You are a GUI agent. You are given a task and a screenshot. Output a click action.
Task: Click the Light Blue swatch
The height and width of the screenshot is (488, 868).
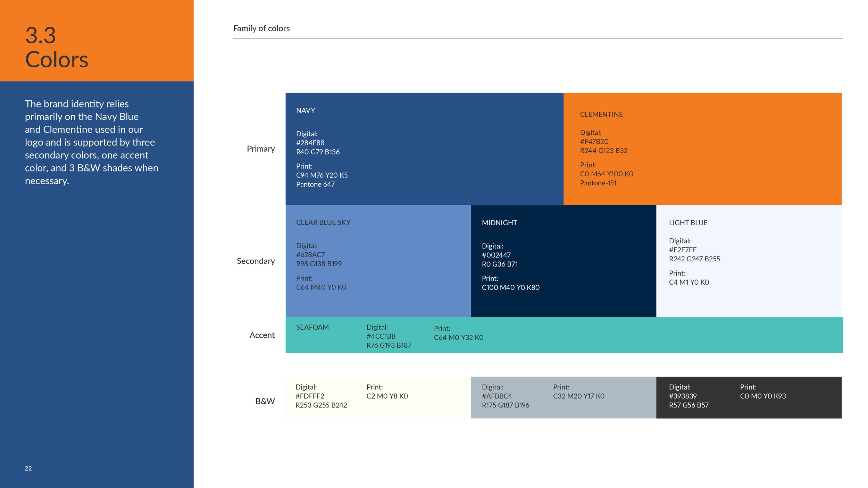[749, 261]
